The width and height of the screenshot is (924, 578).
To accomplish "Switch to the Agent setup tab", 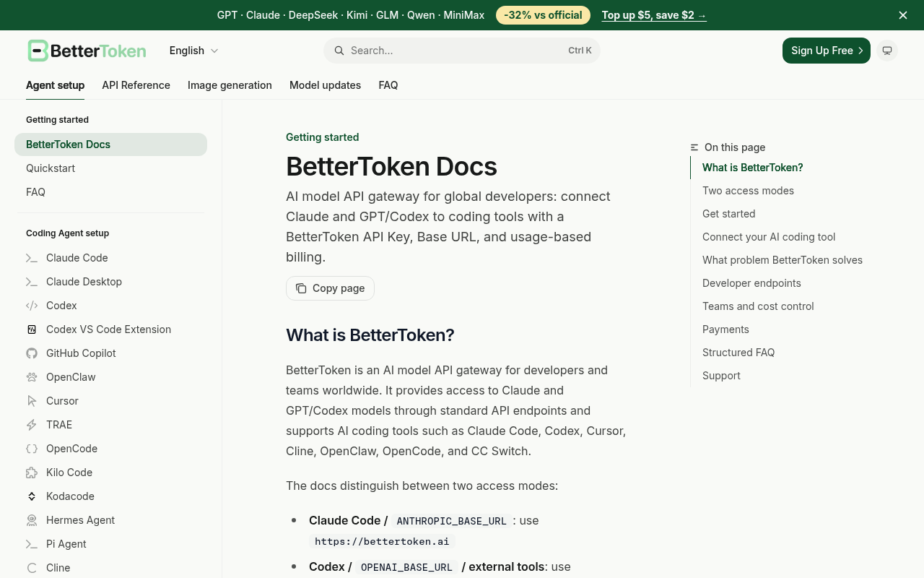I will pyautogui.click(x=56, y=85).
